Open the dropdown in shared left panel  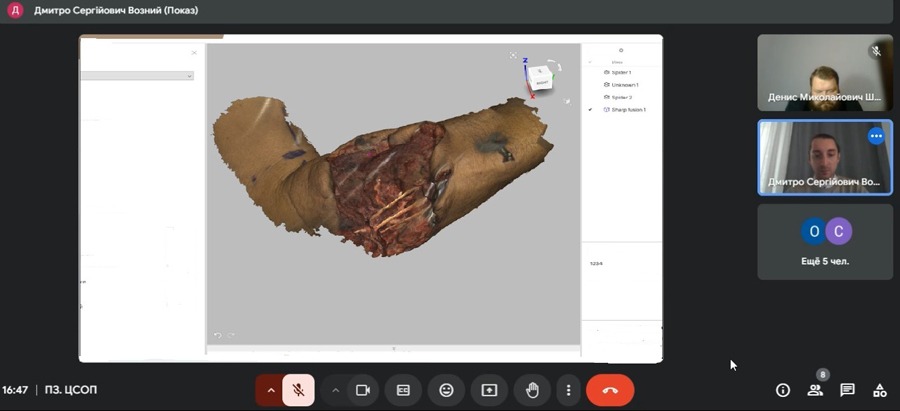click(188, 76)
